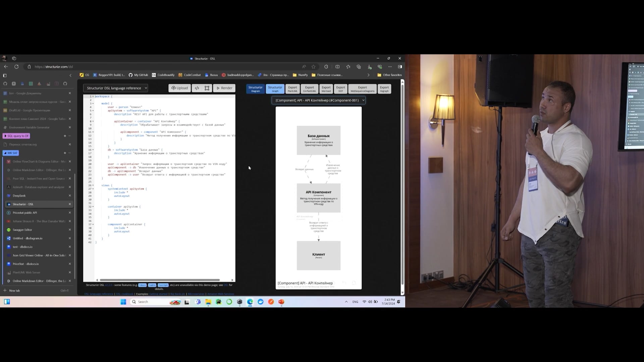Click the code editor horizontal scrollbar

tap(160, 280)
